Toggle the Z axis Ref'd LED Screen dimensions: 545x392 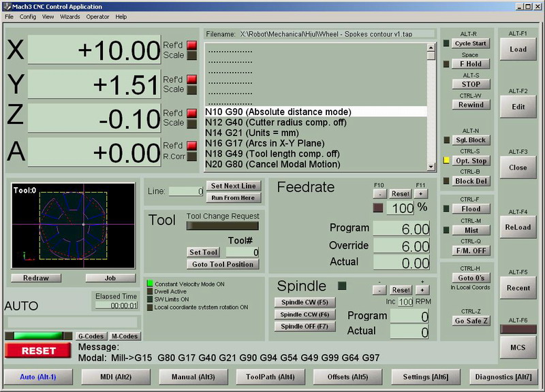pyautogui.click(x=192, y=113)
